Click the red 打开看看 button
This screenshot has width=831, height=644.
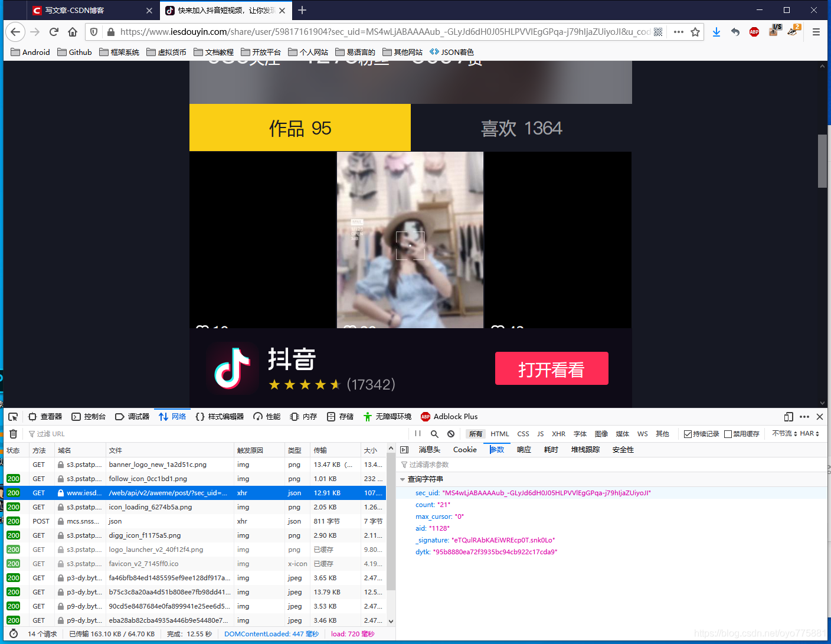click(x=551, y=368)
